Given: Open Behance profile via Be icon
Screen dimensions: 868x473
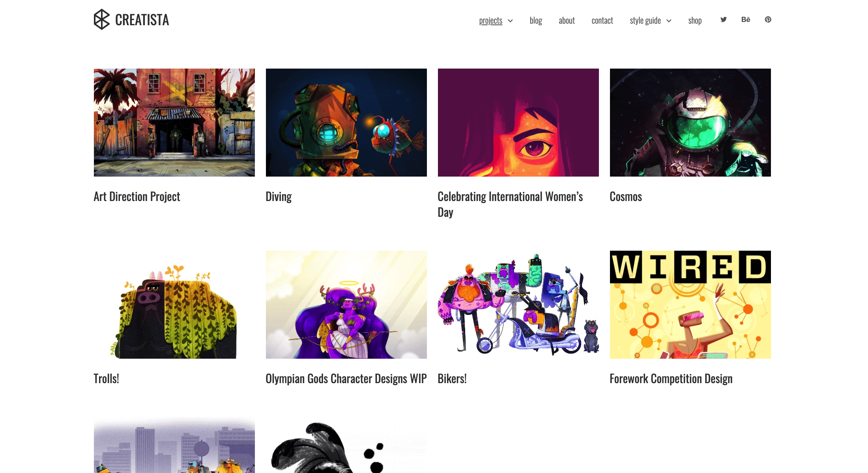Looking at the screenshot, I should click(746, 19).
